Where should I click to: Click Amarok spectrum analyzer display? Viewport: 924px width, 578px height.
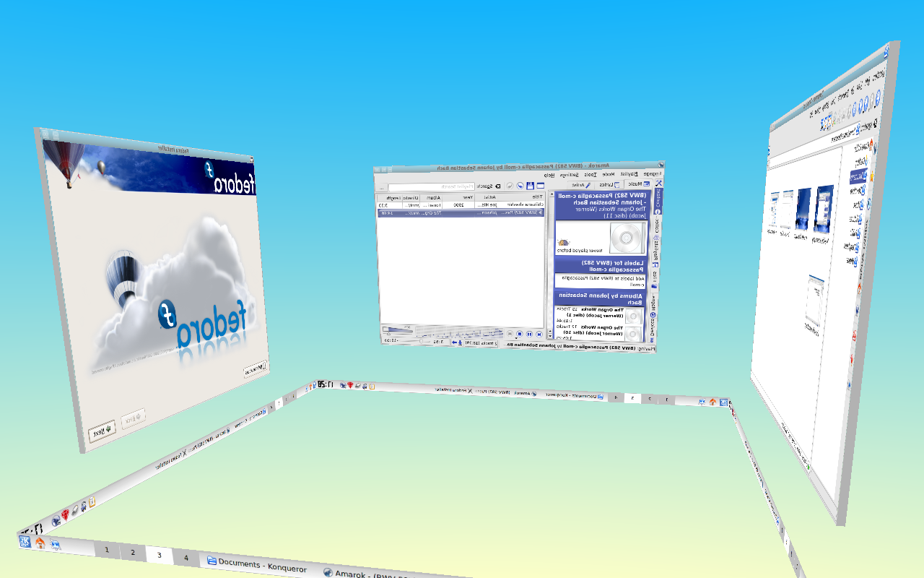click(x=459, y=332)
